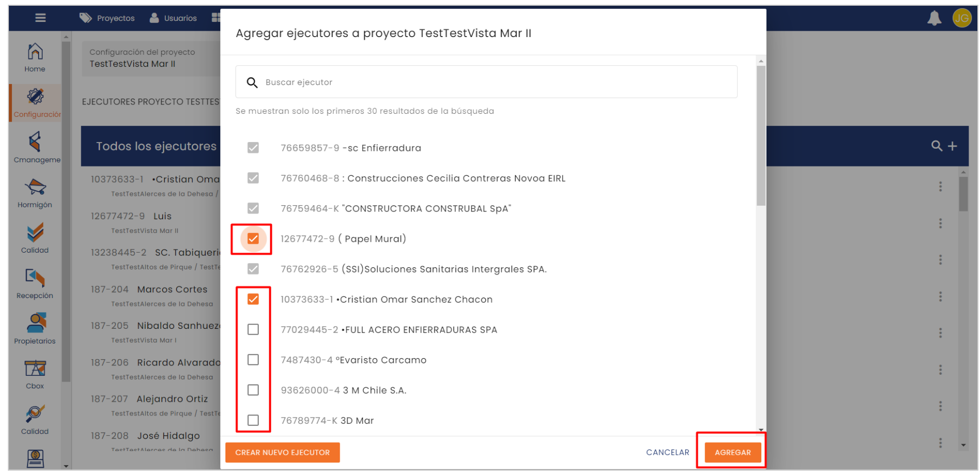Open the hamburger menu icon
Screen dimensions: 980x475
click(40, 18)
